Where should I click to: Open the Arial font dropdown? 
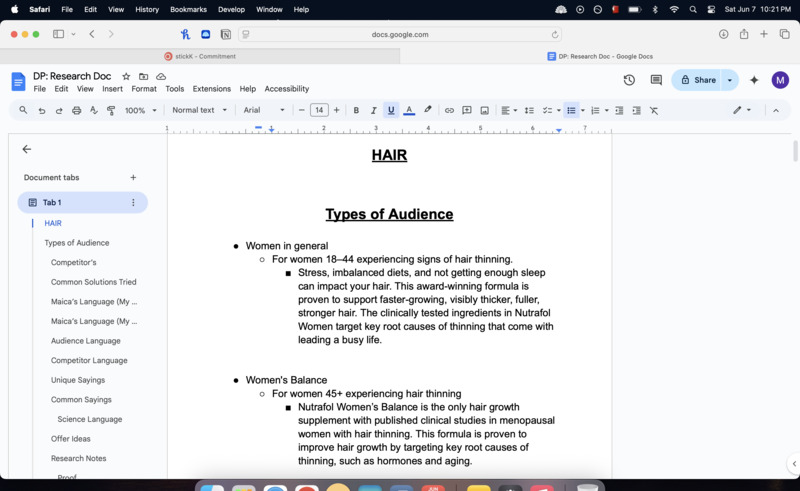264,110
